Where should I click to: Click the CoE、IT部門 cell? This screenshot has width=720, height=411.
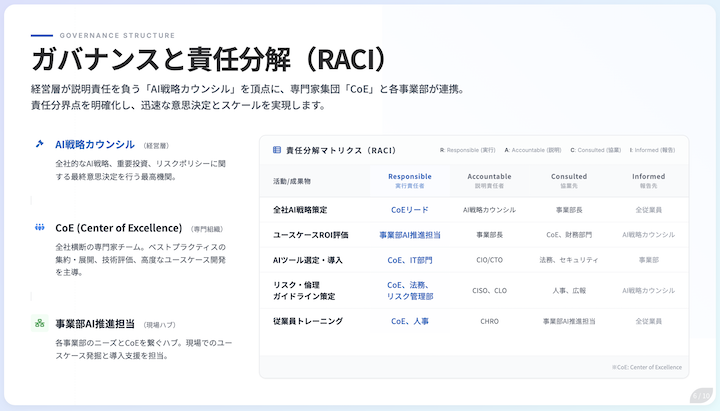pyautogui.click(x=410, y=260)
